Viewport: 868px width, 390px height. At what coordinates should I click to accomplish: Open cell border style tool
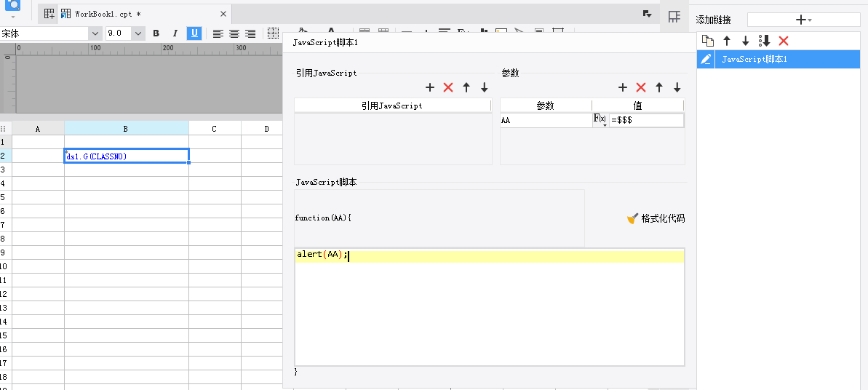pyautogui.click(x=273, y=33)
